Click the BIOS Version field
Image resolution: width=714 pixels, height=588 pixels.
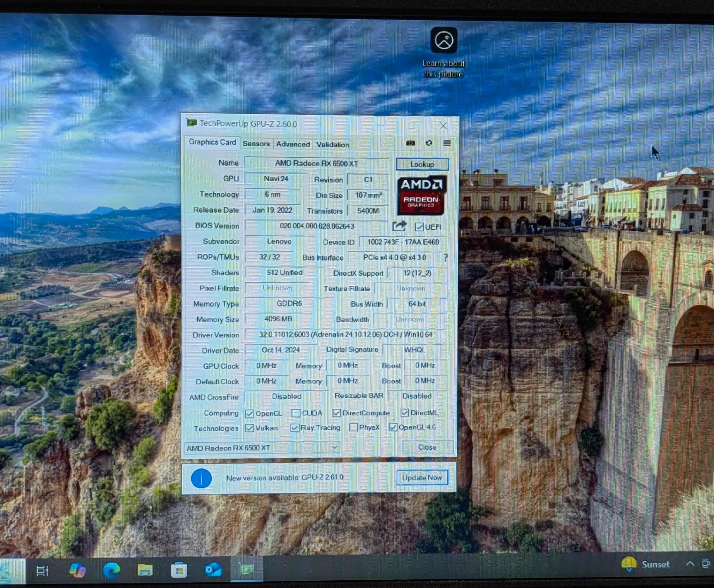[316, 226]
